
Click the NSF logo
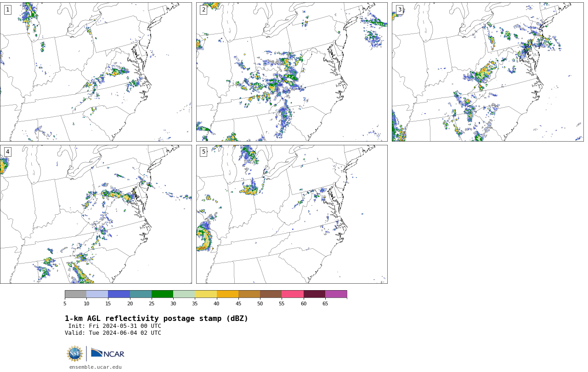pos(75,354)
